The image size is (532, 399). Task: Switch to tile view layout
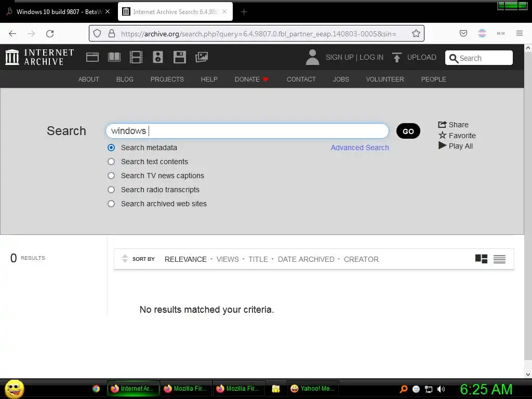[481, 259]
